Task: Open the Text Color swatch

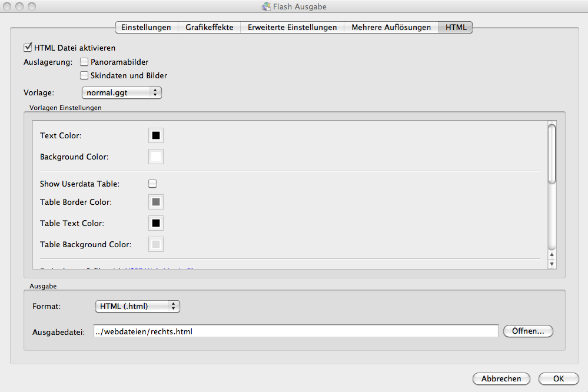Action: tap(156, 136)
